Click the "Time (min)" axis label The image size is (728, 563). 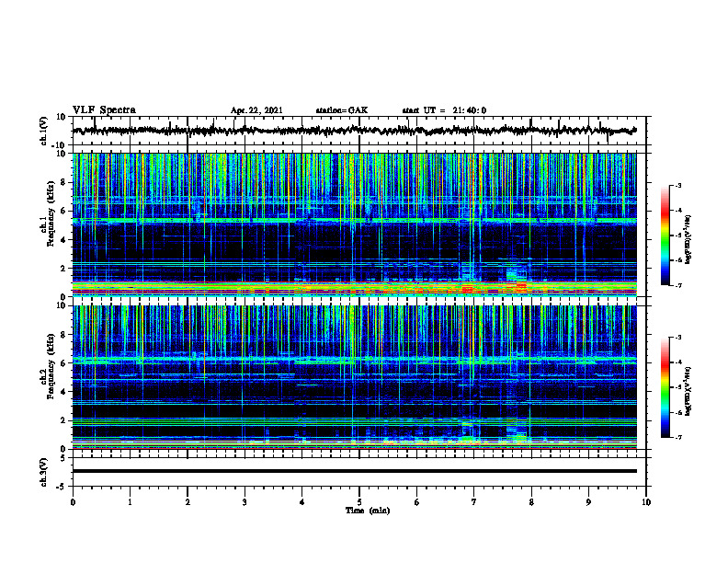click(x=368, y=511)
